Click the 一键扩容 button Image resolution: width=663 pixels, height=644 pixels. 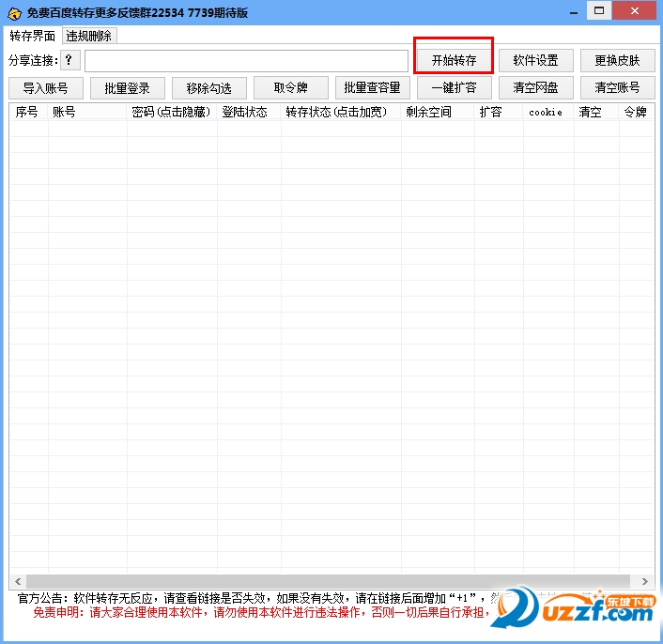pyautogui.click(x=455, y=88)
